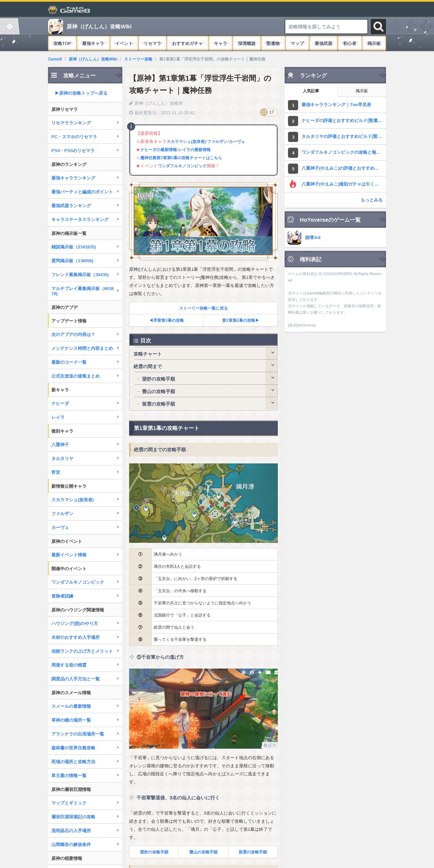
Task: Open the 攻略TOP nav tab
Action: point(62,43)
